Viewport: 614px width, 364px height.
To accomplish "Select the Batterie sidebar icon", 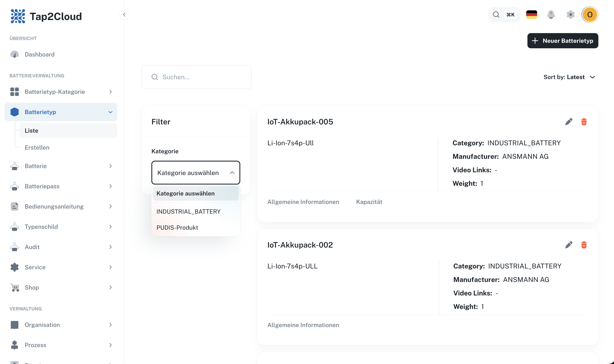I will click(x=15, y=166).
